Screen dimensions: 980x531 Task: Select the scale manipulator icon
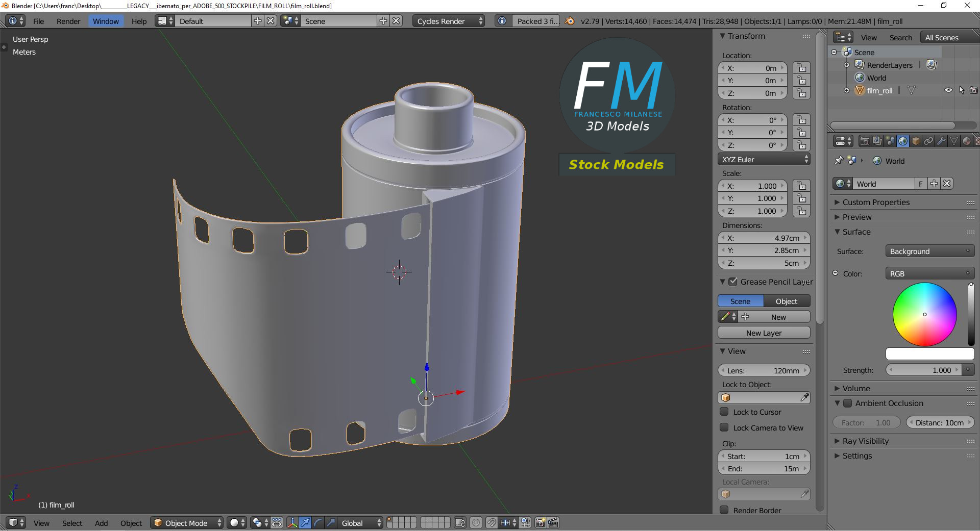(331, 523)
